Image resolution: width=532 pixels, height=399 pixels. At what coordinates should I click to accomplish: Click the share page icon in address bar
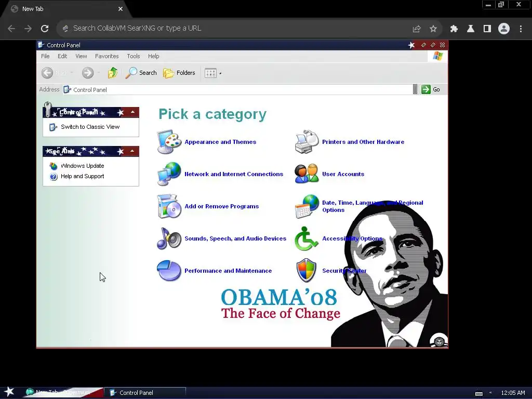pos(417,29)
